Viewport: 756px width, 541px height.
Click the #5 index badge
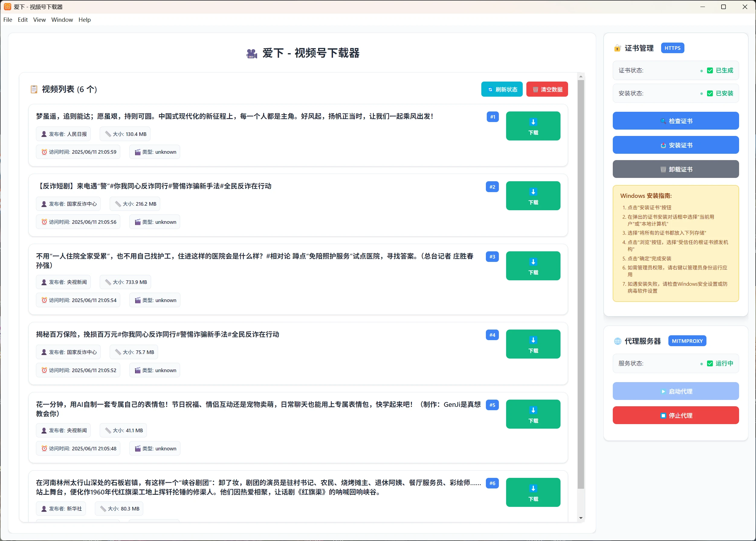pyautogui.click(x=492, y=405)
